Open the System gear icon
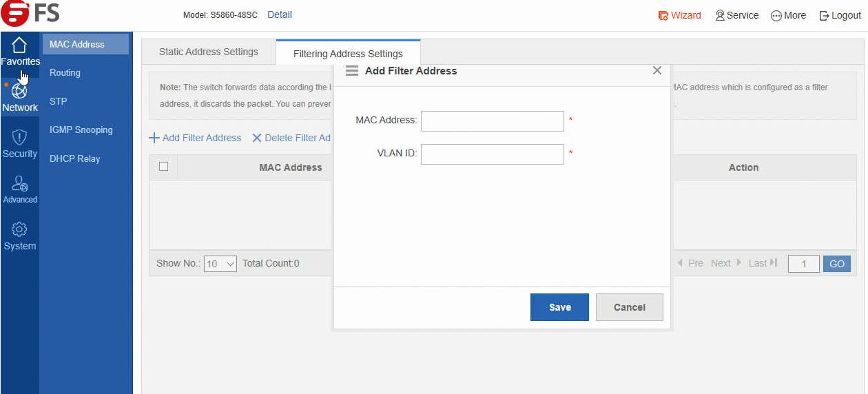The image size is (868, 394). [20, 229]
